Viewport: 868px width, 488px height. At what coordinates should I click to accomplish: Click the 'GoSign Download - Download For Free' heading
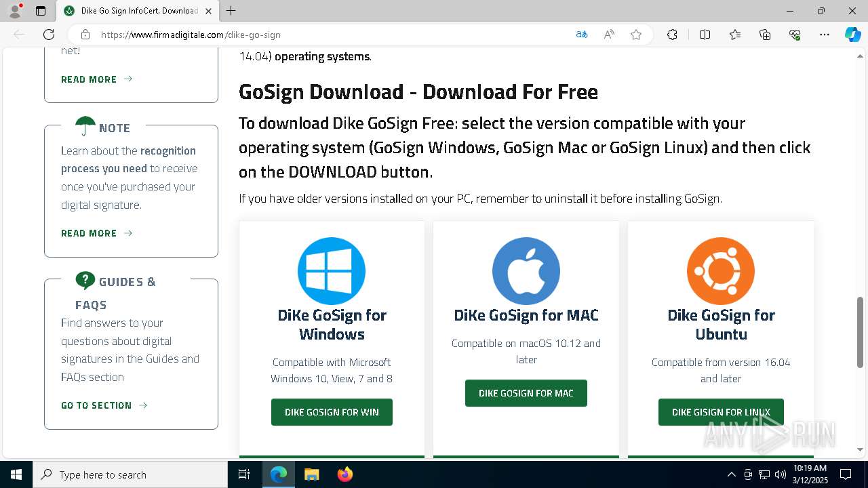(418, 91)
